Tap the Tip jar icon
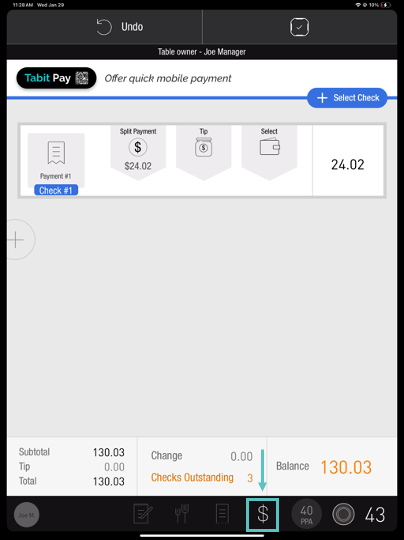This screenshot has width=404, height=540. (x=204, y=147)
